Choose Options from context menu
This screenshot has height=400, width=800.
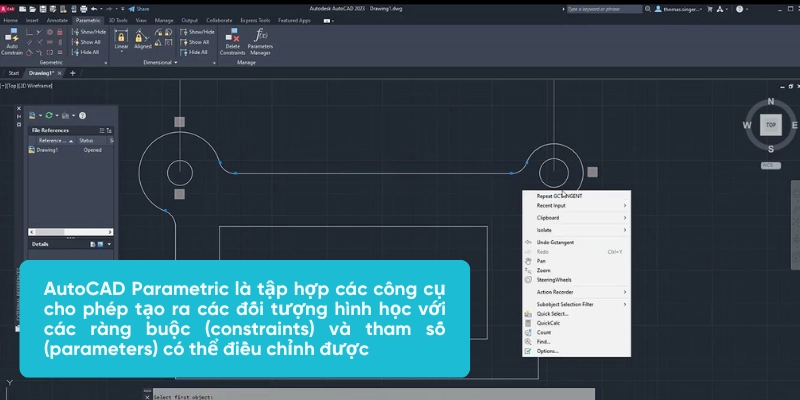click(577, 351)
